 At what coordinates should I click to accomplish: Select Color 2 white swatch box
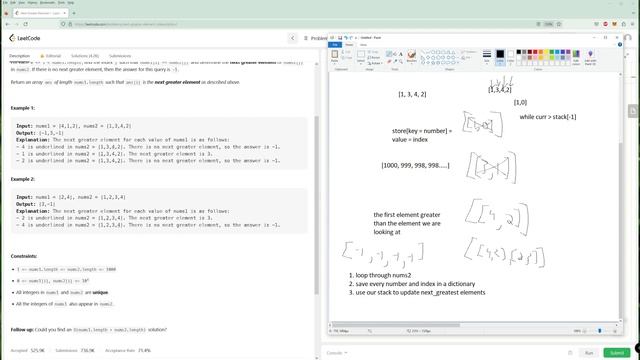coord(511,56)
